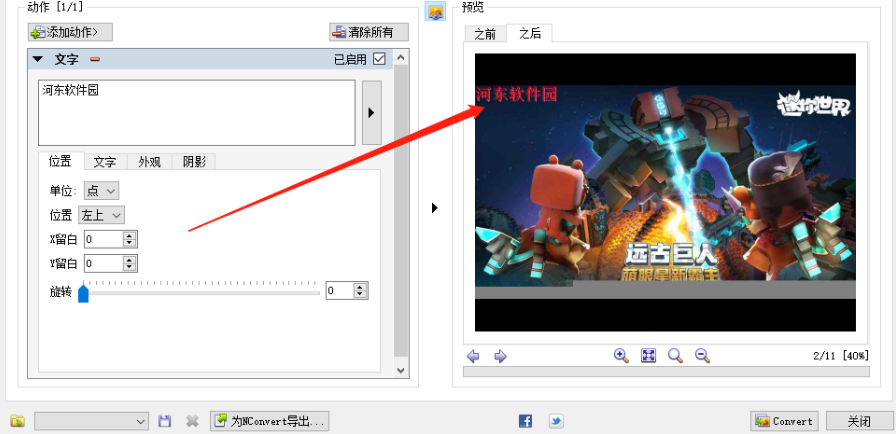896x434 pixels.
Task: Click the actions list scroll down arrow
Action: click(401, 370)
